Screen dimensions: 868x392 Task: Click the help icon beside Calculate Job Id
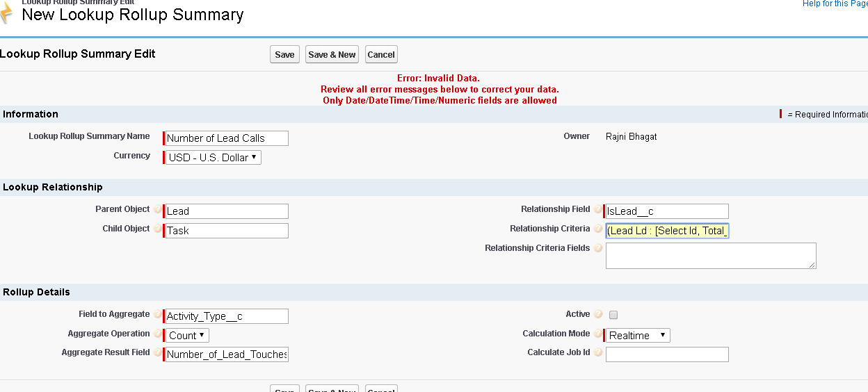pos(598,352)
